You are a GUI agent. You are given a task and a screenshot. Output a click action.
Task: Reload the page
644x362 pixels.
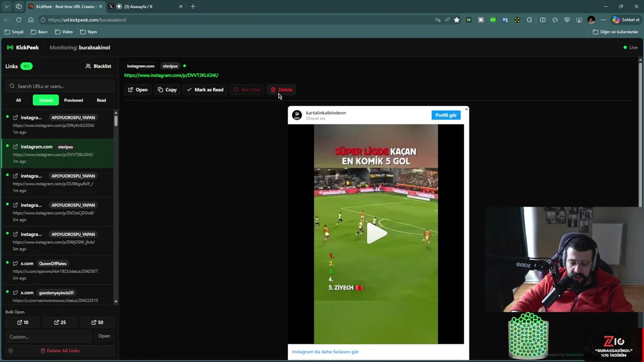[x=19, y=20]
